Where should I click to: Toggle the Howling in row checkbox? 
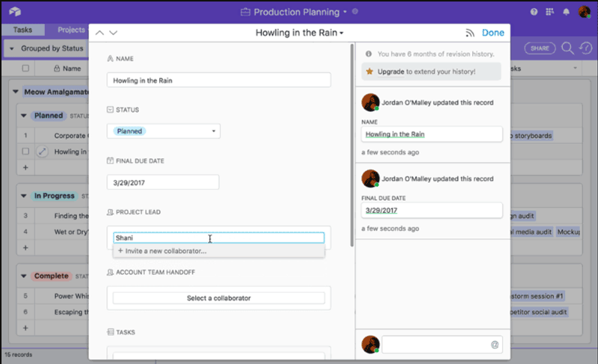pyautogui.click(x=25, y=151)
